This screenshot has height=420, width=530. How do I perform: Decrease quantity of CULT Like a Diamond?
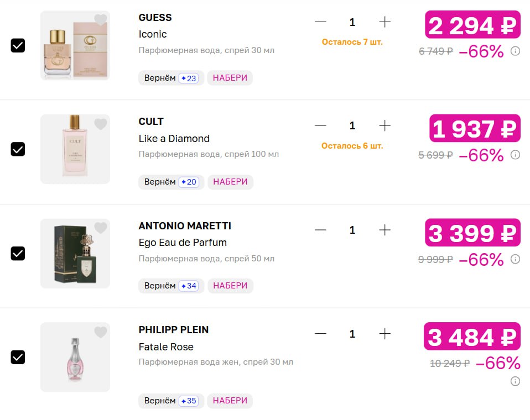pos(320,126)
